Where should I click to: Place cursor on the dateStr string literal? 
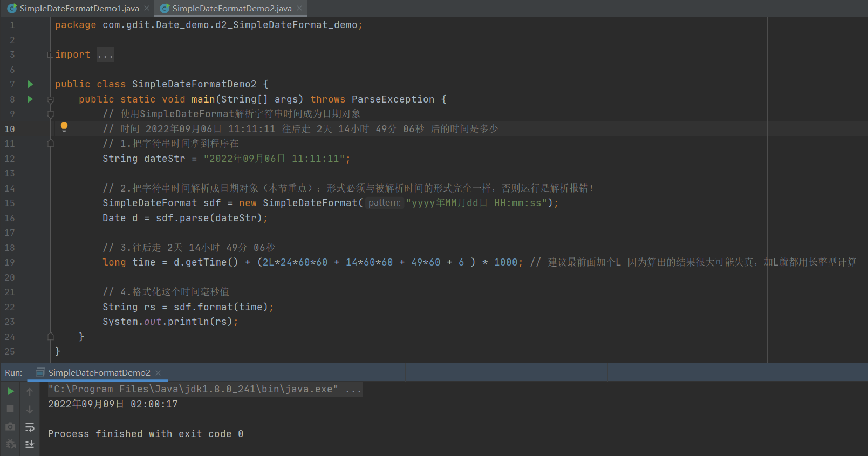tap(276, 159)
